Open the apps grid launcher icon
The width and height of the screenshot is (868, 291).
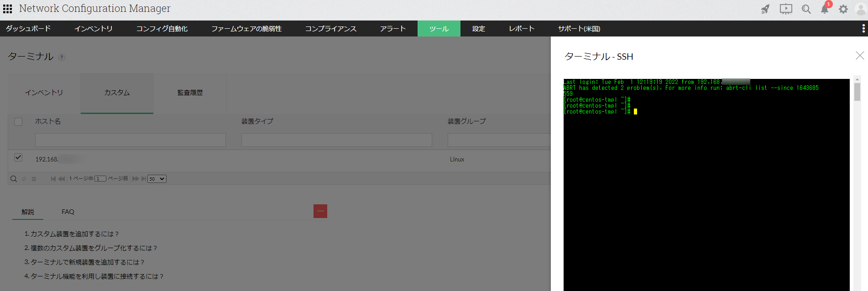coord(7,9)
